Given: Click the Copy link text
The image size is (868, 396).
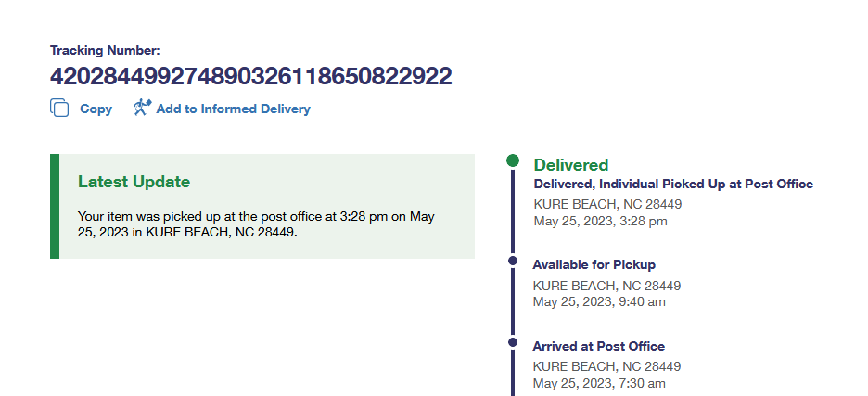Looking at the screenshot, I should point(96,109).
